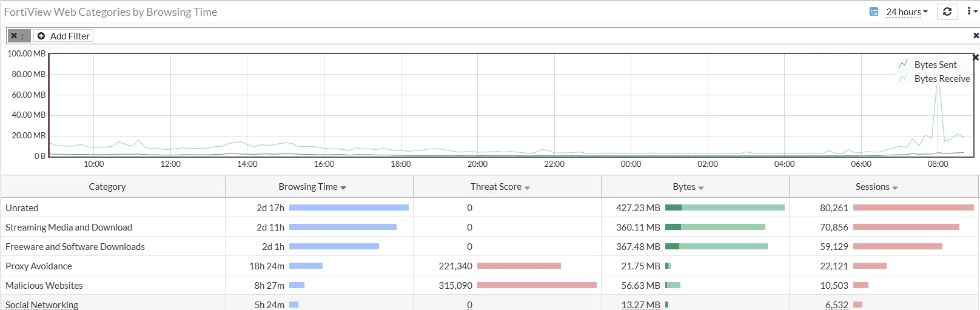Select the Proxy Avoidance category
This screenshot has height=310, width=980.
pyautogui.click(x=39, y=266)
